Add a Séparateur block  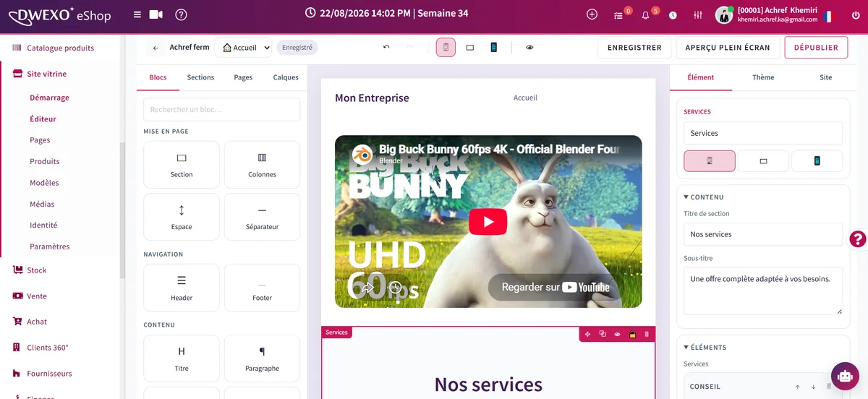(262, 217)
